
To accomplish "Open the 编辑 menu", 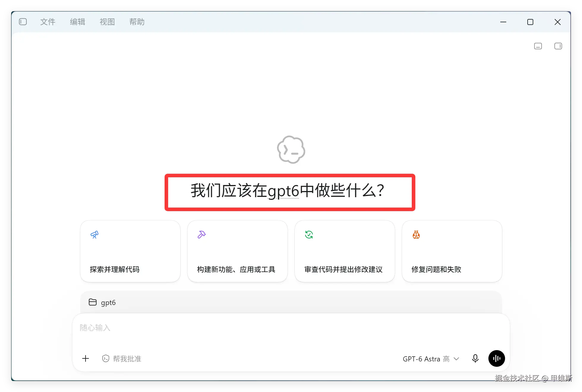I will 78,22.
